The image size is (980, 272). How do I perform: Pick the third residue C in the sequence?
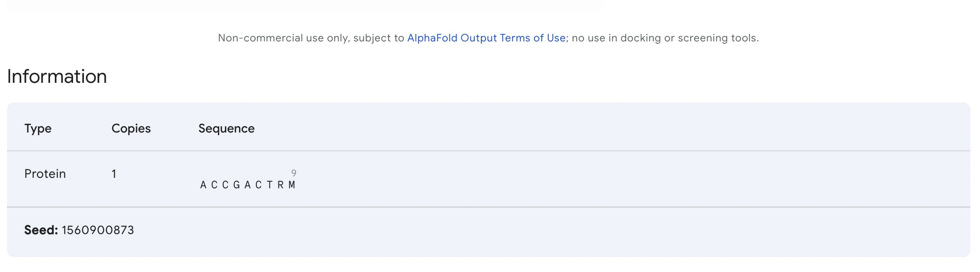[x=225, y=185]
